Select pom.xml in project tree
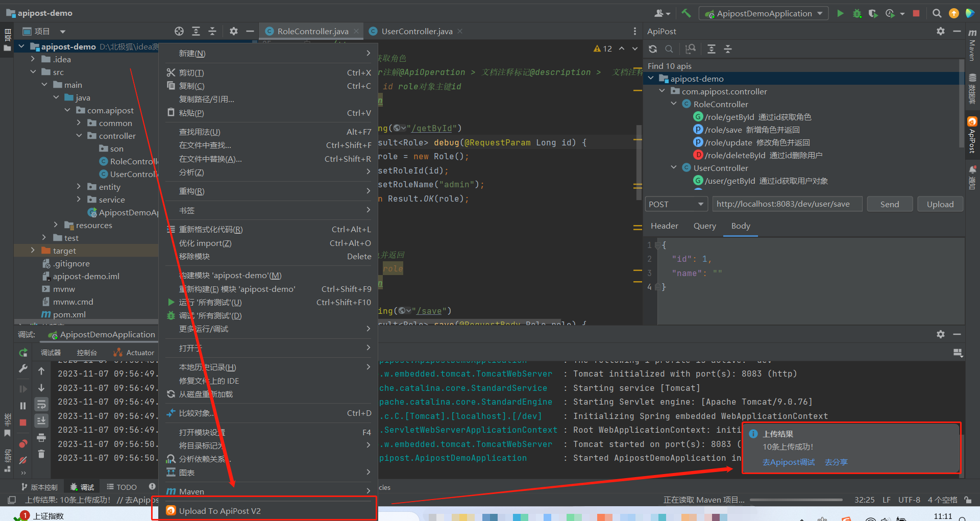Image resolution: width=980 pixels, height=521 pixels. [x=69, y=314]
